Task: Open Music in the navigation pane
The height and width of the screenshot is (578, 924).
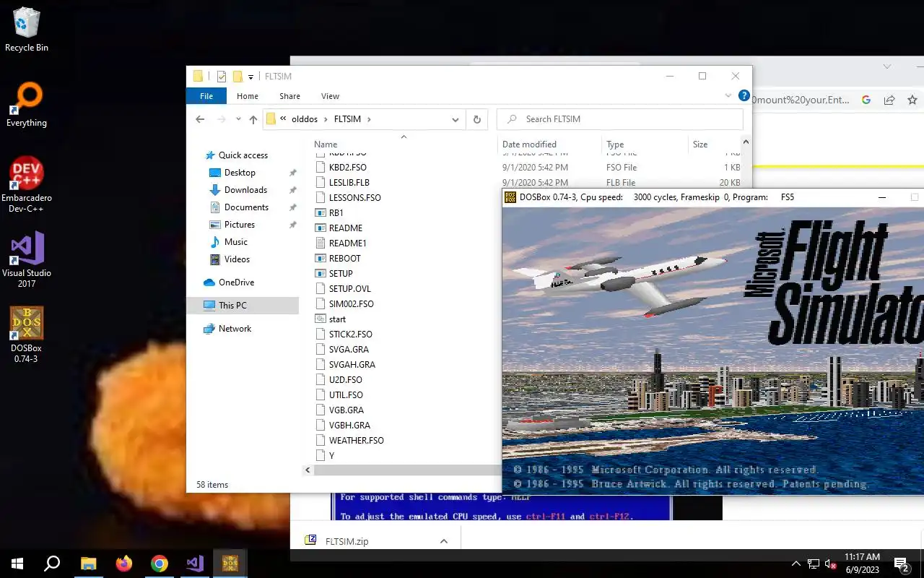Action: pyautogui.click(x=236, y=242)
